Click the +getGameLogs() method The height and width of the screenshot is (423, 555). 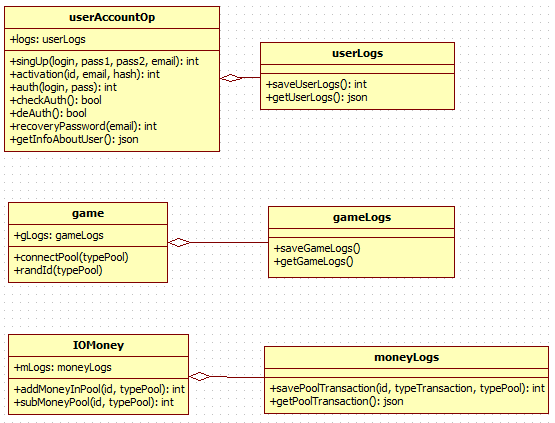(313, 262)
